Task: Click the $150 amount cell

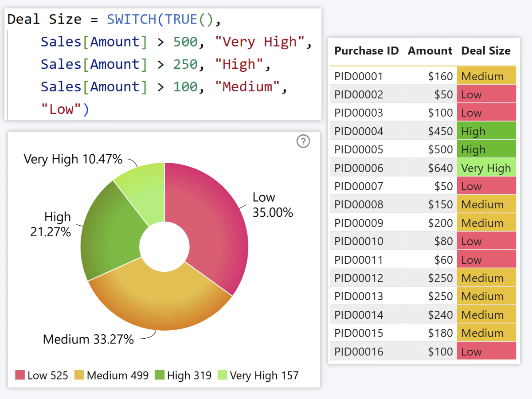Action: point(440,204)
